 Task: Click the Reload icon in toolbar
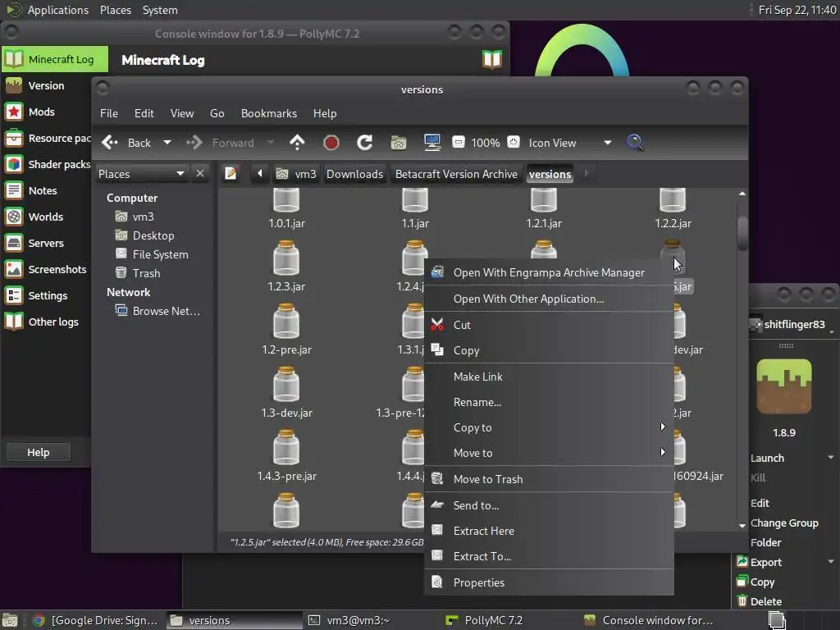[x=365, y=143]
